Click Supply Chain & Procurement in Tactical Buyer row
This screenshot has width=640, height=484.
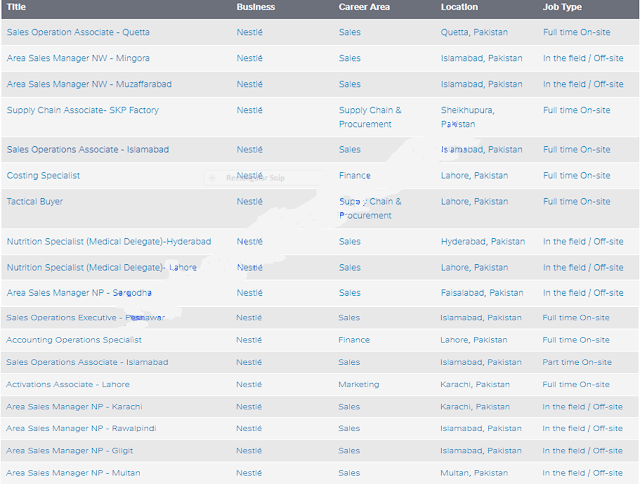(x=370, y=209)
